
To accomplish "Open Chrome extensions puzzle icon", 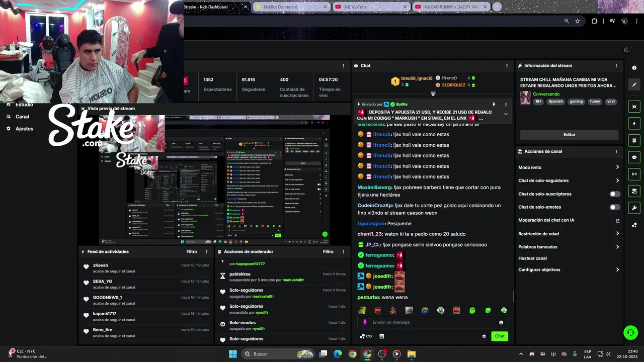I will [x=595, y=21].
